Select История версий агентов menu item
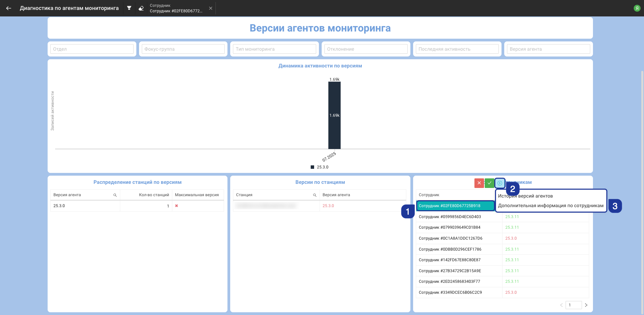This screenshot has height=315, width=644. point(525,196)
